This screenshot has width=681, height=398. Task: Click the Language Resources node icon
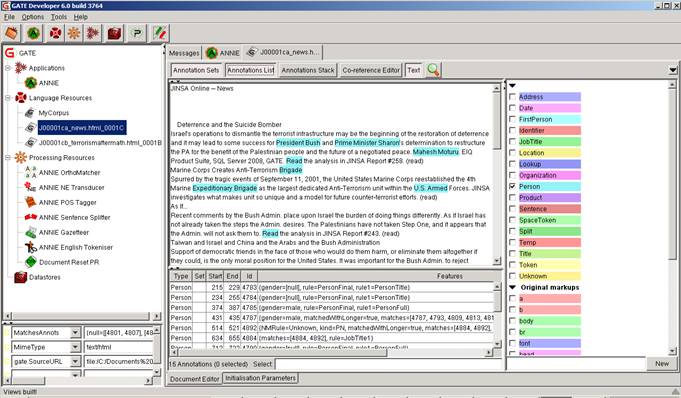[x=20, y=98]
